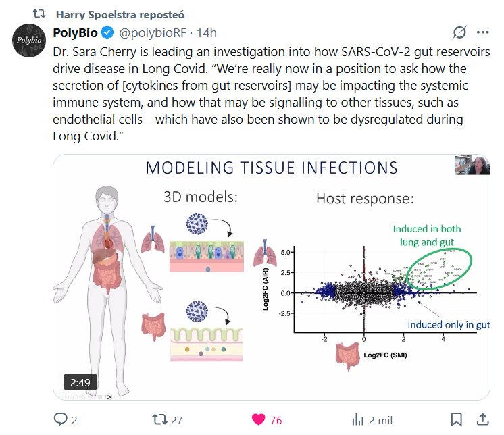
Task: Open the Grok slashed-circle icon
Action: pyautogui.click(x=459, y=32)
